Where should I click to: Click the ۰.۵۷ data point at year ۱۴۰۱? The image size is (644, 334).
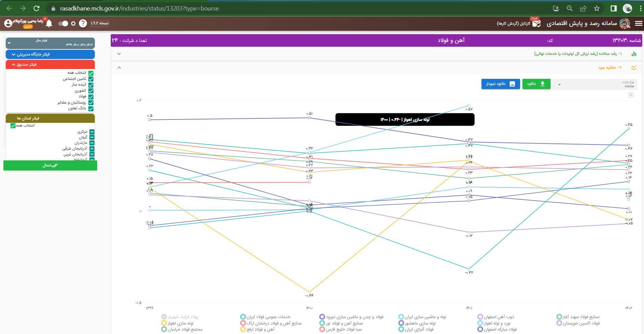click(x=469, y=106)
